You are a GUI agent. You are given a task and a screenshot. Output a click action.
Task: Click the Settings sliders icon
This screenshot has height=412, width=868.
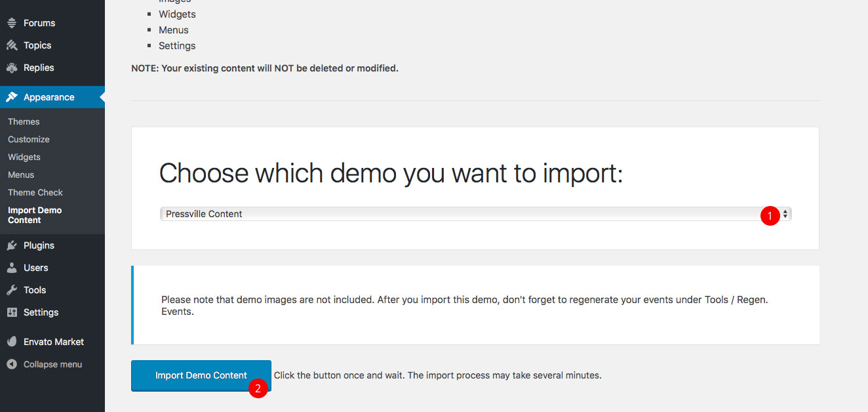point(12,312)
